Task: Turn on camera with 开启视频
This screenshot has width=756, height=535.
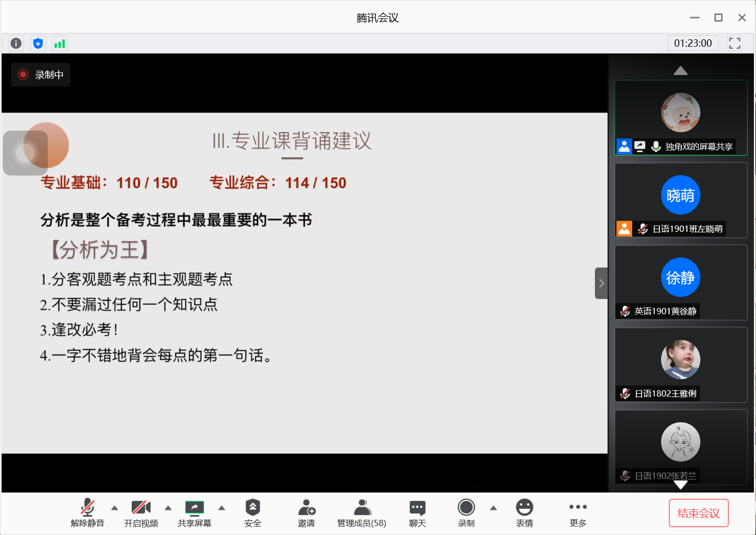Action: 141,512
